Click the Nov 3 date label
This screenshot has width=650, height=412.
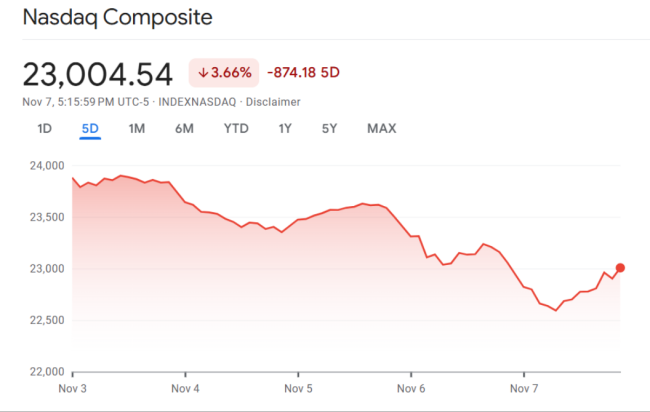(73, 388)
